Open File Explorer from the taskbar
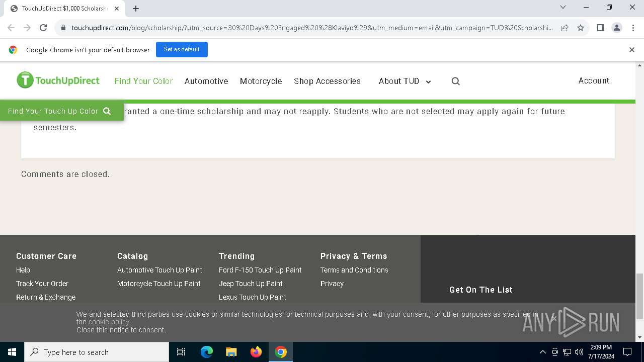This screenshot has width=644, height=362. 231,352
